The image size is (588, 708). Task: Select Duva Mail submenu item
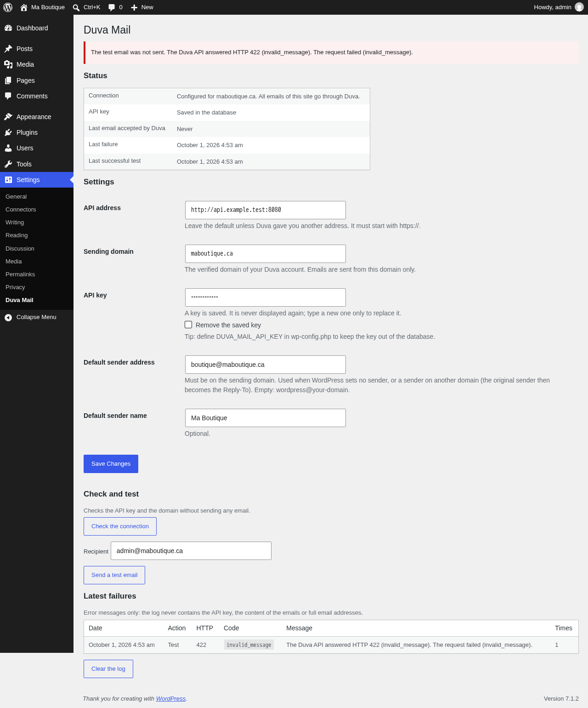19,300
